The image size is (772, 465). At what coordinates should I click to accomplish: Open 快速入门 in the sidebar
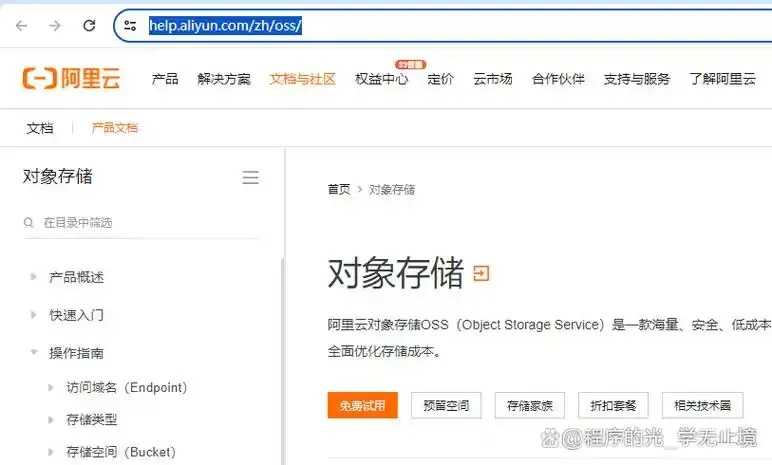tap(76, 315)
